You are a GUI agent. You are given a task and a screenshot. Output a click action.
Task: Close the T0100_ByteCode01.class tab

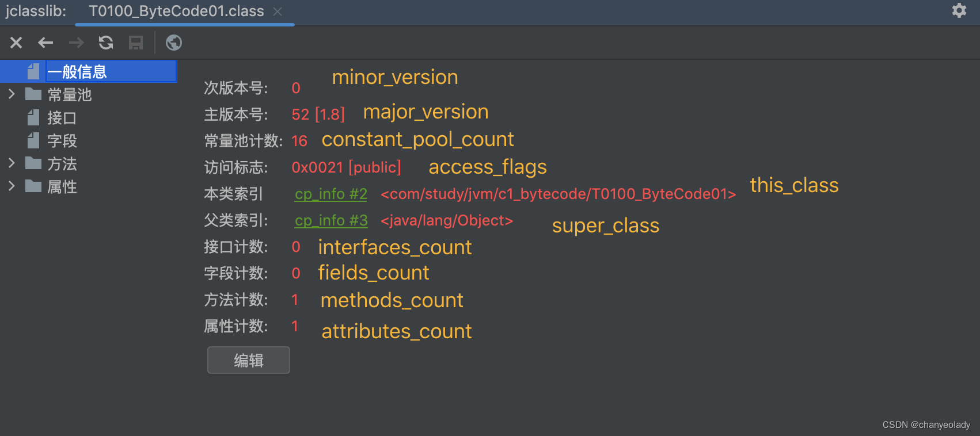point(278,12)
